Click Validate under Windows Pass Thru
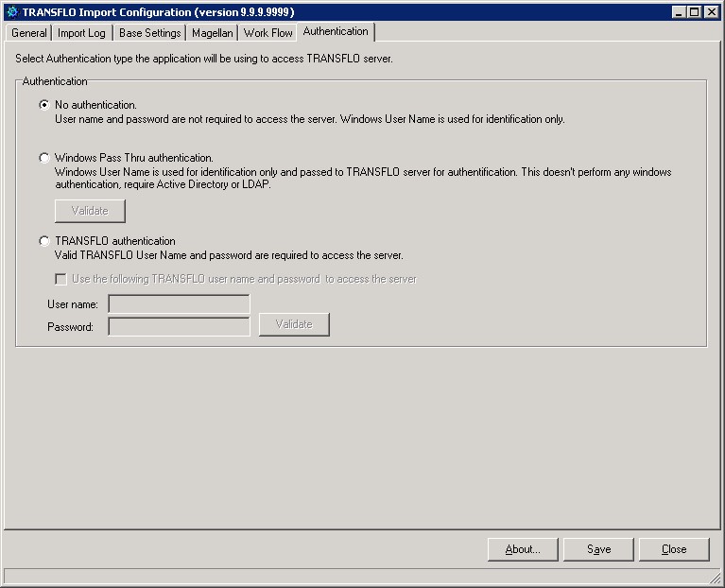 click(x=90, y=211)
